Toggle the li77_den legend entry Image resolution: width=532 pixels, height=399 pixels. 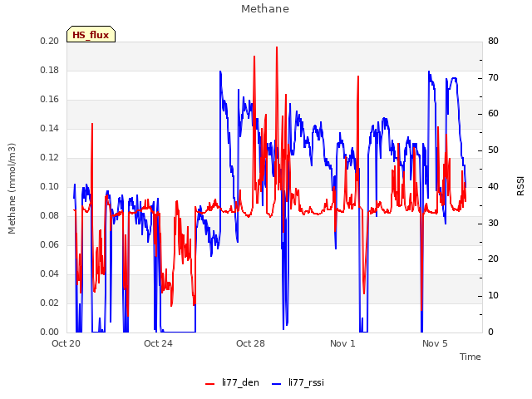[x=232, y=382]
